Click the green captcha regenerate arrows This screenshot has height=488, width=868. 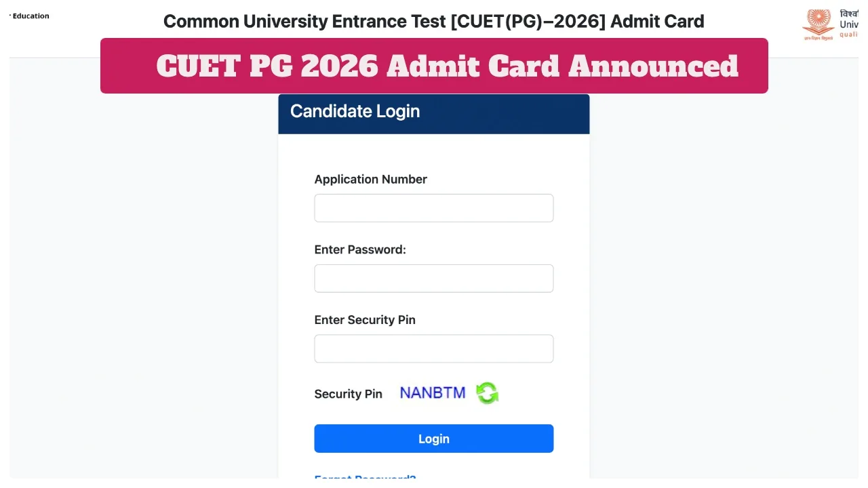(x=487, y=392)
